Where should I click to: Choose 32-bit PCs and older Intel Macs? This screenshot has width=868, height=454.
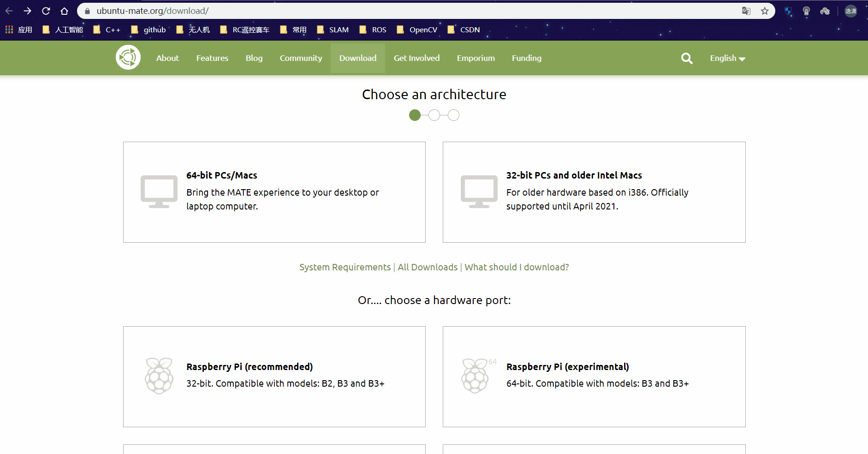click(x=594, y=192)
